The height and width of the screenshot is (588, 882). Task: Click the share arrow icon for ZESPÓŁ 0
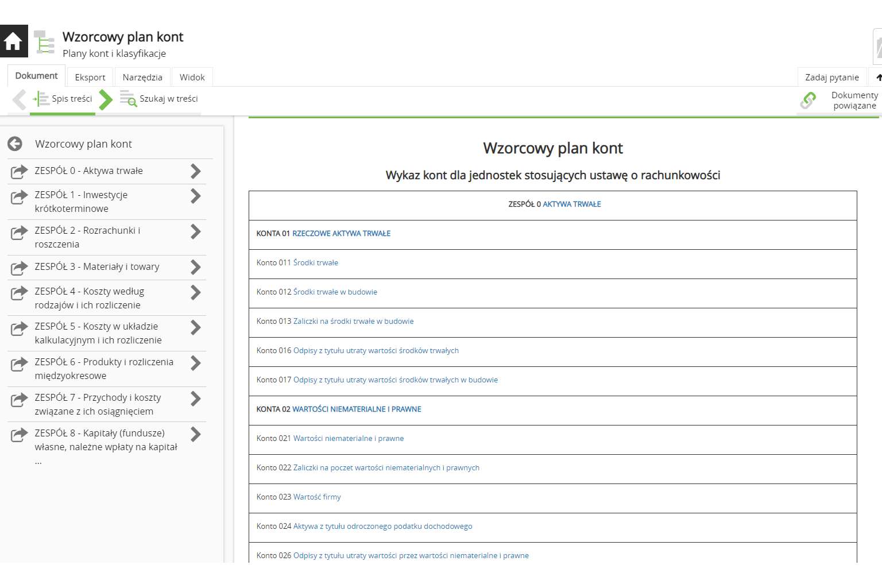click(19, 171)
